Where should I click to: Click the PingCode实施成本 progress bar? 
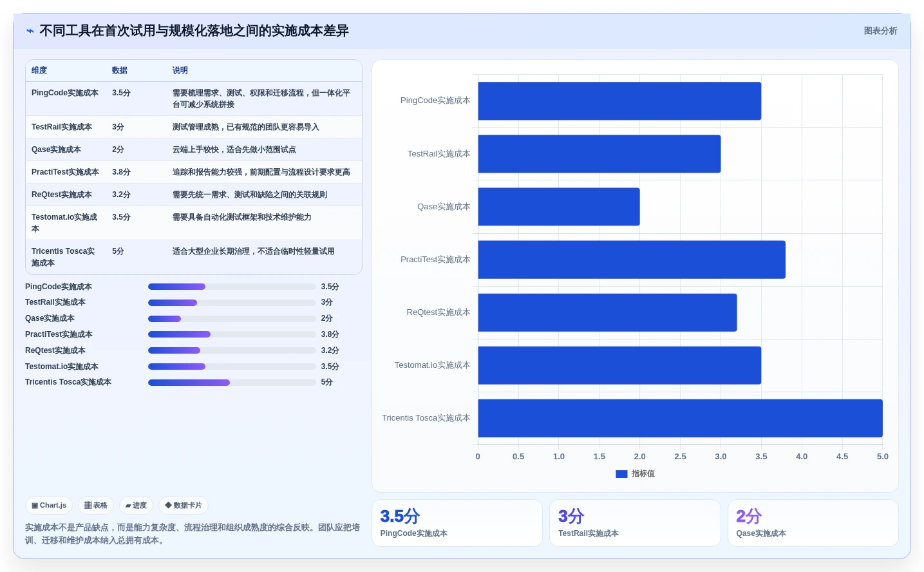232,287
